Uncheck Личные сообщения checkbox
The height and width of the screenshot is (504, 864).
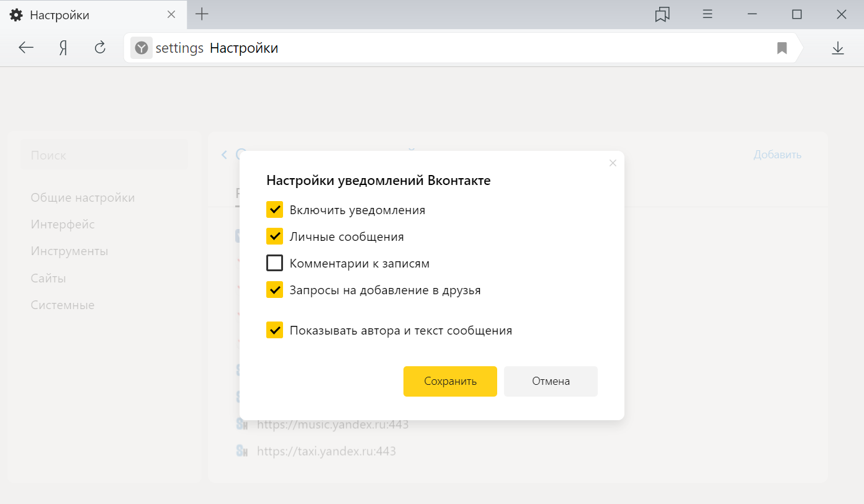275,236
